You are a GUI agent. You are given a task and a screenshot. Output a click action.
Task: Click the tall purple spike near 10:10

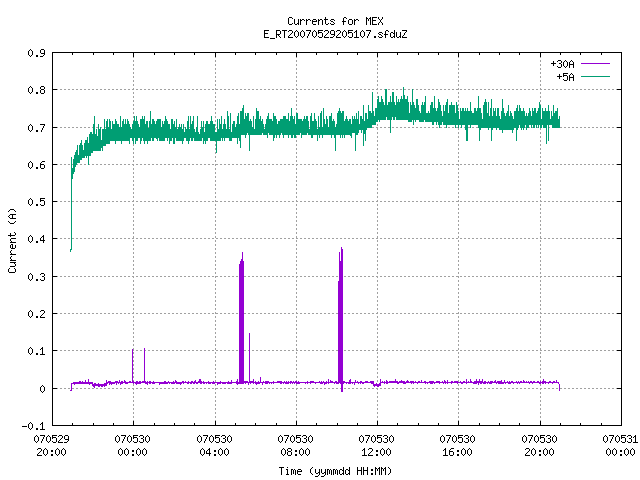click(341, 318)
